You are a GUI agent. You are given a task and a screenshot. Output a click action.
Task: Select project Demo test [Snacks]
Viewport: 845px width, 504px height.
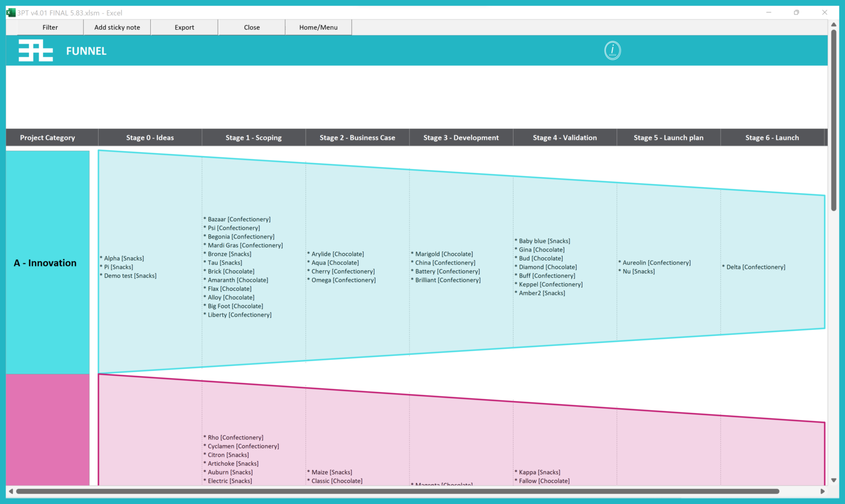point(128,276)
